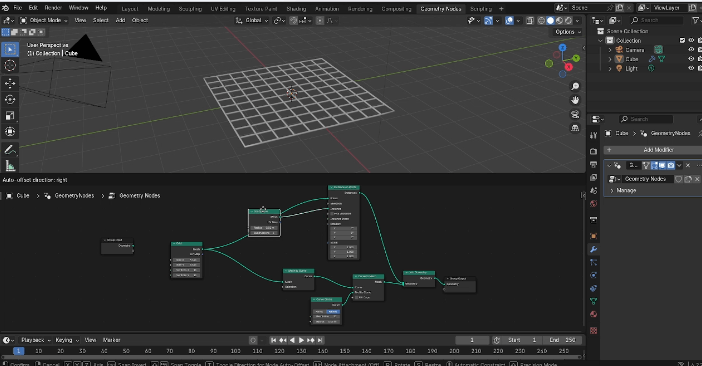Switch perspective/orthographic with the grid icon
Image resolution: width=702 pixels, height=366 pixels.
click(x=575, y=128)
